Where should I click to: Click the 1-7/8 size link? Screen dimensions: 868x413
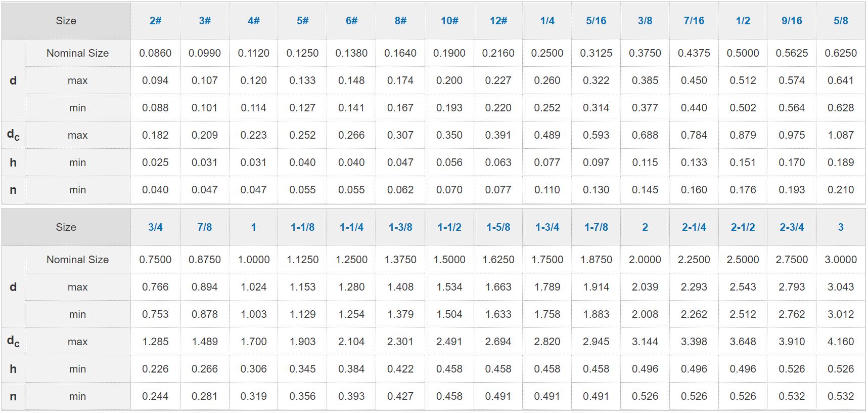[x=596, y=227]
